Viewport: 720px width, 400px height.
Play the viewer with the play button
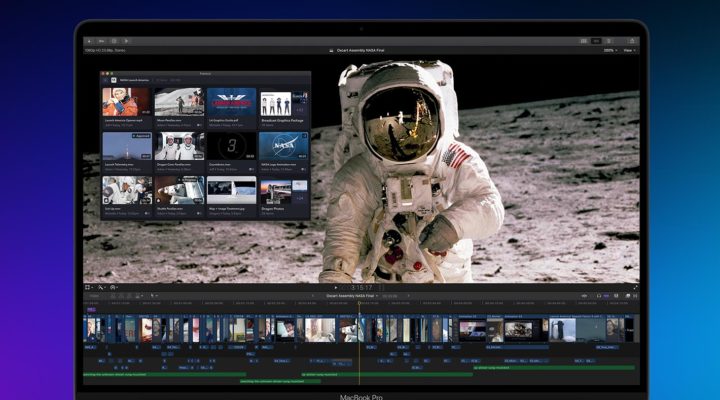336,288
